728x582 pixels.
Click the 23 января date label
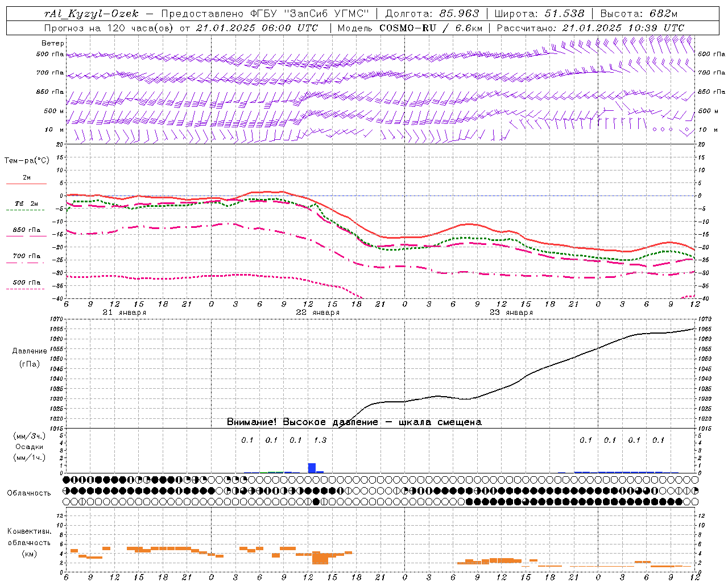pos(511,313)
